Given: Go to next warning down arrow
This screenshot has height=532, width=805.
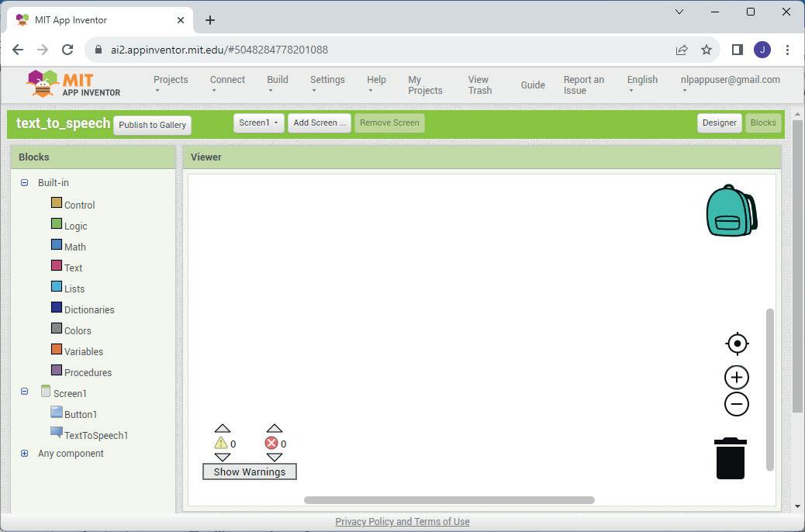Looking at the screenshot, I should 223,457.
